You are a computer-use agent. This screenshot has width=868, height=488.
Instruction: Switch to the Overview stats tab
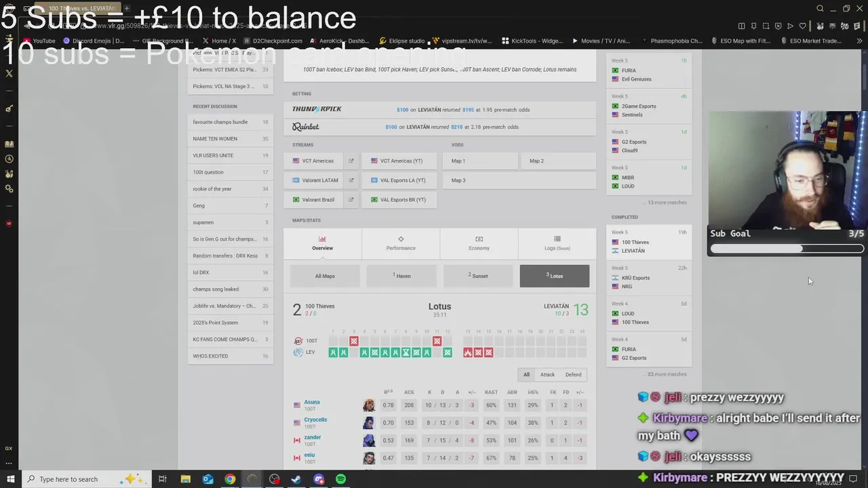pyautogui.click(x=322, y=243)
